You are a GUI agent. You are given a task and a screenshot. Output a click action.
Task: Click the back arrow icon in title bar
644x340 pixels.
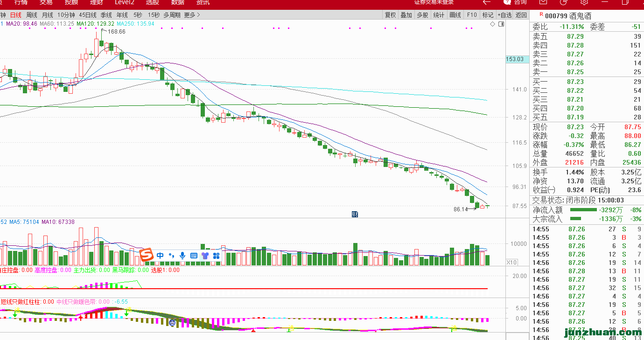487,2
